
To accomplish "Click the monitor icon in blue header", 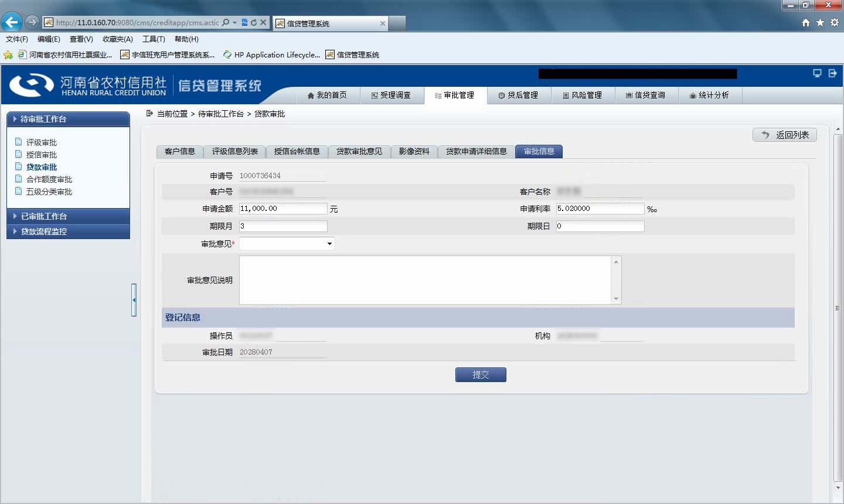I will click(x=817, y=73).
